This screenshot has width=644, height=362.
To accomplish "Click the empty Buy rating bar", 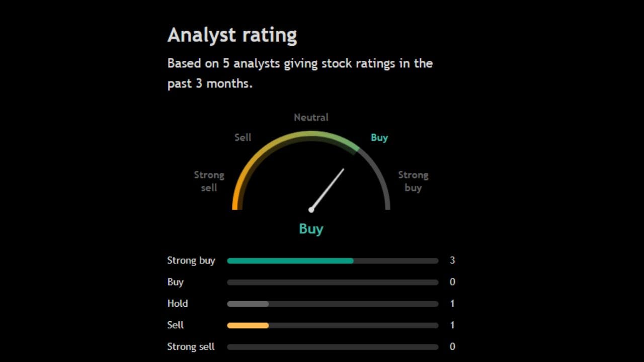I will [332, 283].
